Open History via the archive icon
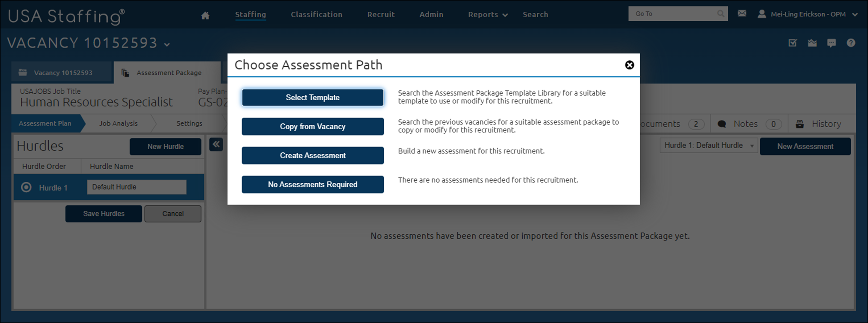The height and width of the screenshot is (323, 868). (800, 124)
